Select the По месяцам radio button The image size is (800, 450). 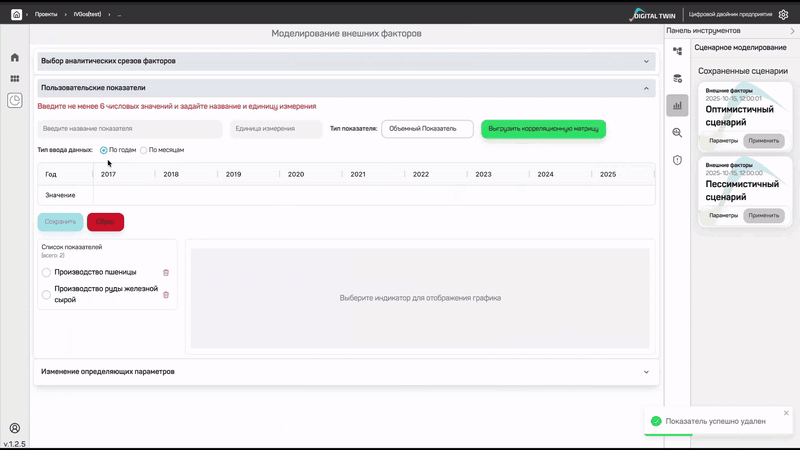coord(144,150)
